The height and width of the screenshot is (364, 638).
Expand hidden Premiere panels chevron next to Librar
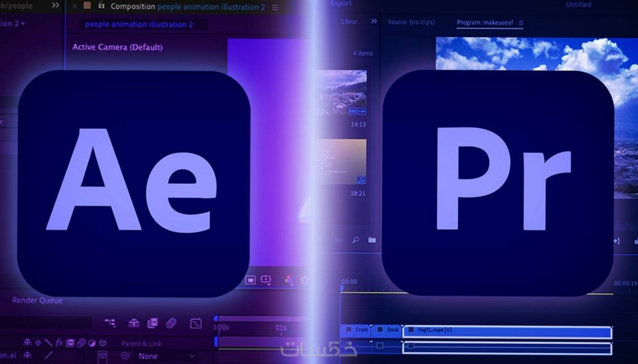coord(374,21)
